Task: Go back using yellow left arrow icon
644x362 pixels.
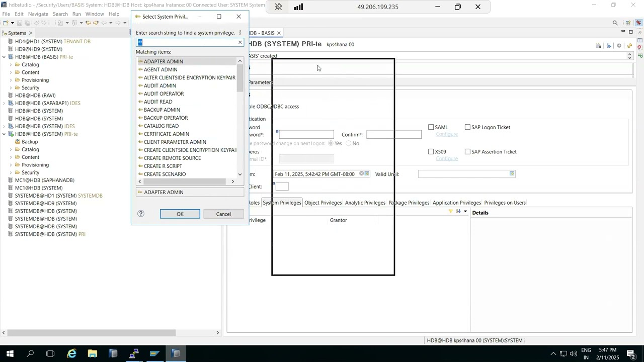Action: point(89,23)
